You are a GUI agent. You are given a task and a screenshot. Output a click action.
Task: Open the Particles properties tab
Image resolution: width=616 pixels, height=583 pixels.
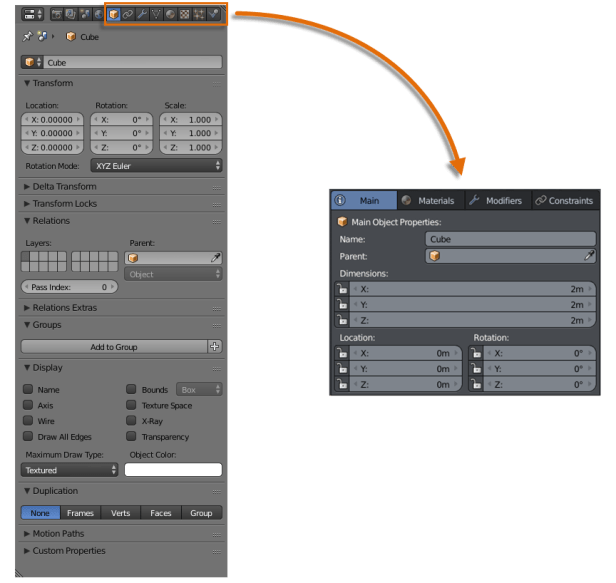coord(199,15)
